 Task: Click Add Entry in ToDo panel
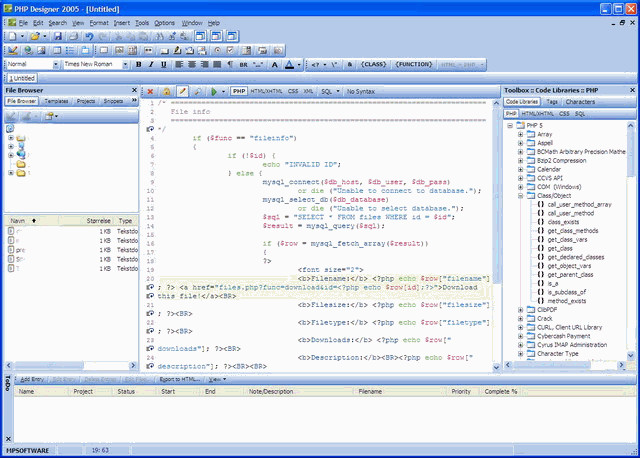pos(32,380)
